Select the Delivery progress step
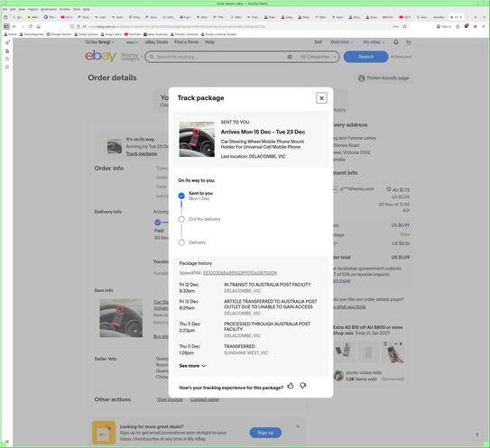 point(181,242)
